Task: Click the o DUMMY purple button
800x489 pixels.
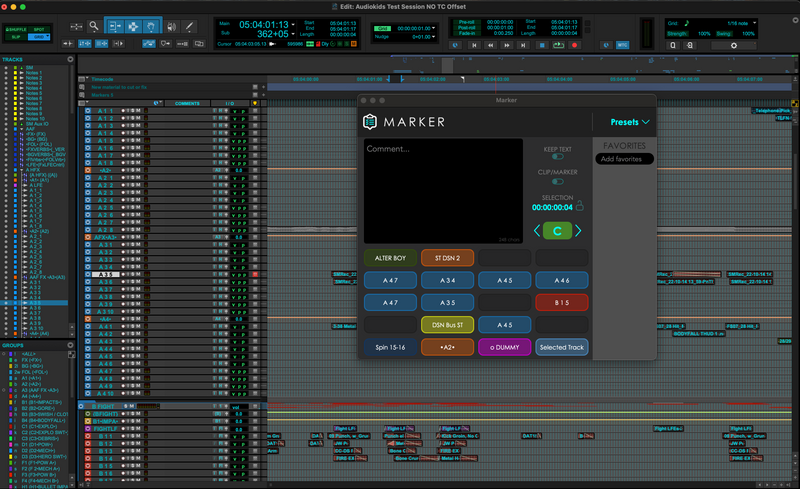Action: 505,348
